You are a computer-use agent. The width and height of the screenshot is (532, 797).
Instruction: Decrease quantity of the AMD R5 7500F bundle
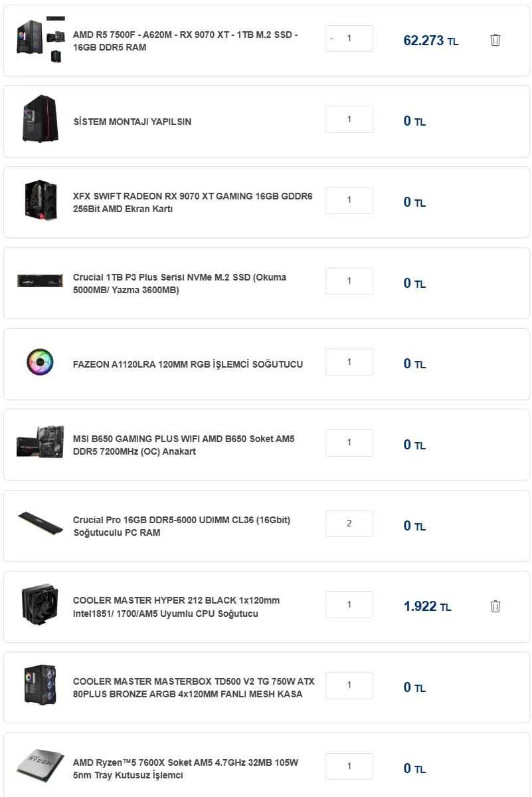tap(332, 39)
